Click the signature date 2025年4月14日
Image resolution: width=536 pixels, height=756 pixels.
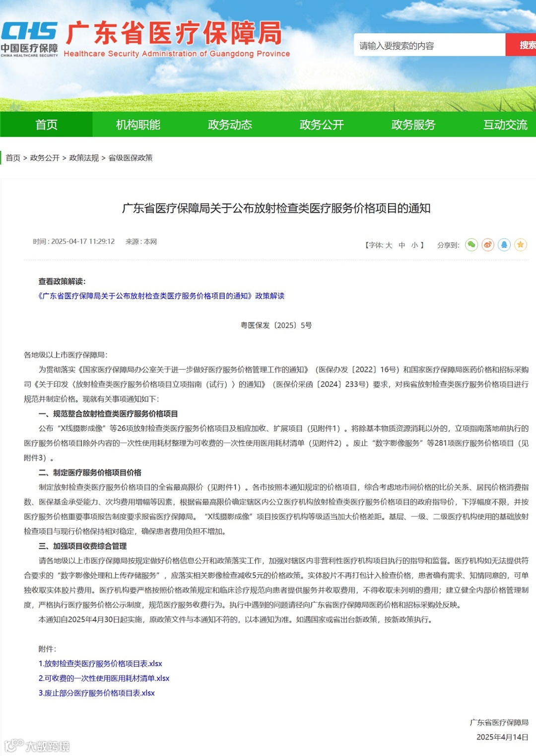(x=502, y=737)
